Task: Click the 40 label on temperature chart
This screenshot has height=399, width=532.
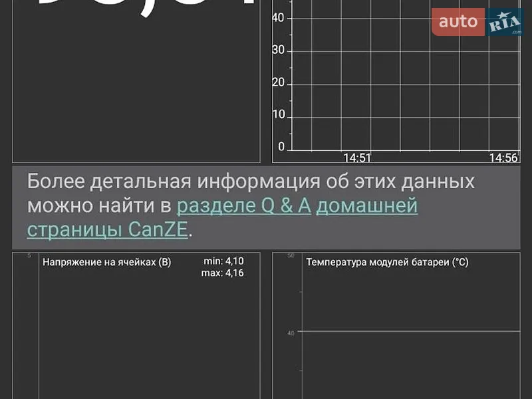Action: (x=291, y=333)
